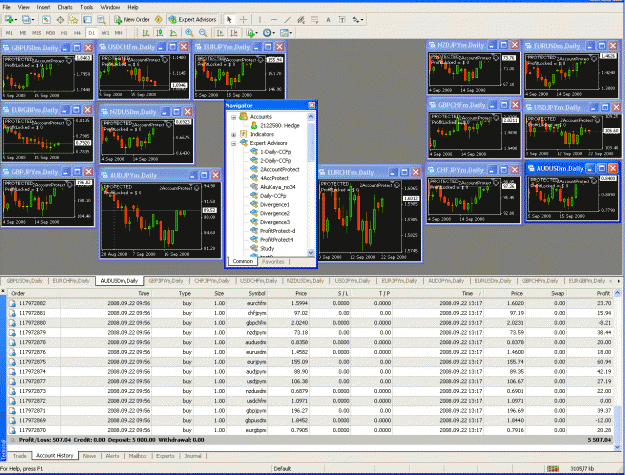Image resolution: width=625 pixels, height=475 pixels.
Task: Enable the H4 timeframe button
Action: [x=77, y=33]
